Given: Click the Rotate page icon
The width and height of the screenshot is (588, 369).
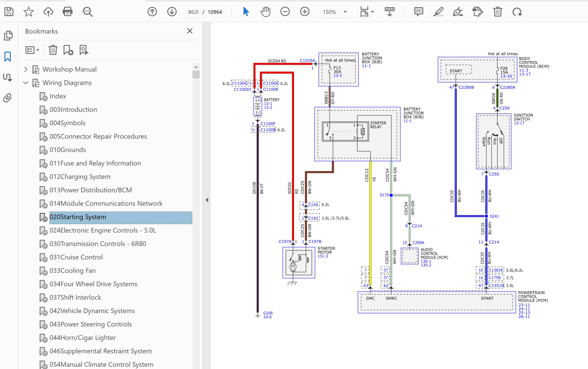Looking at the screenshot, I should click(517, 12).
